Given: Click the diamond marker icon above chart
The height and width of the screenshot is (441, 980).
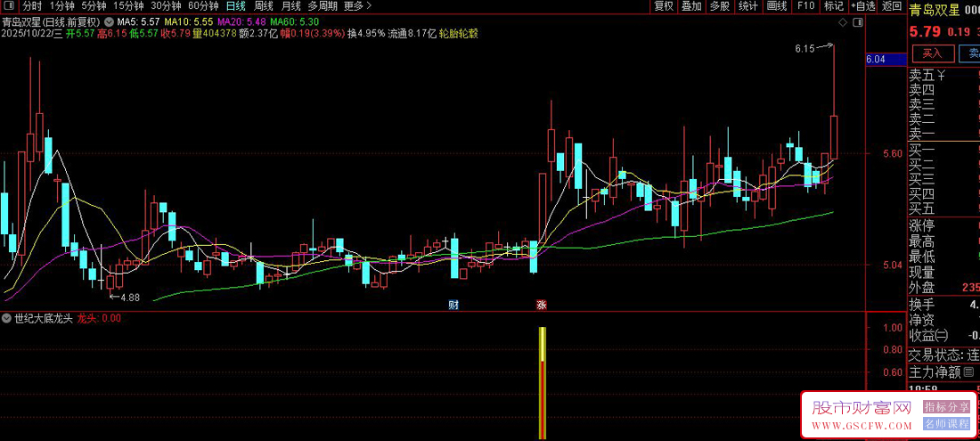Looking at the screenshot, I should (x=843, y=22).
